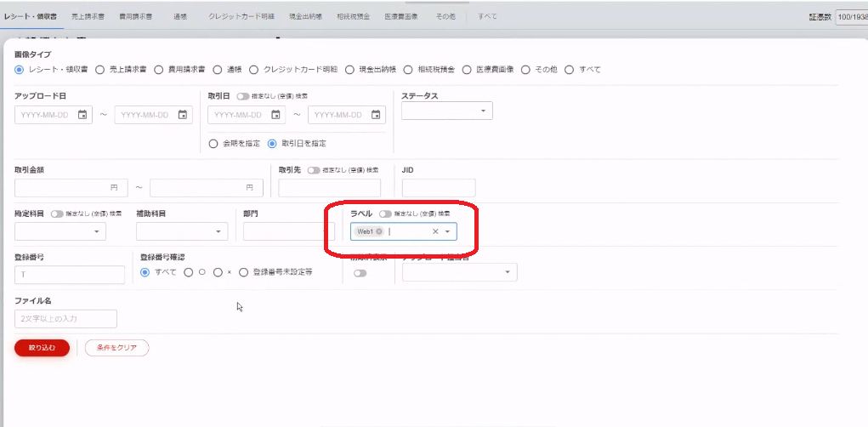Switch to the 現金出納帳 tab

click(x=305, y=17)
